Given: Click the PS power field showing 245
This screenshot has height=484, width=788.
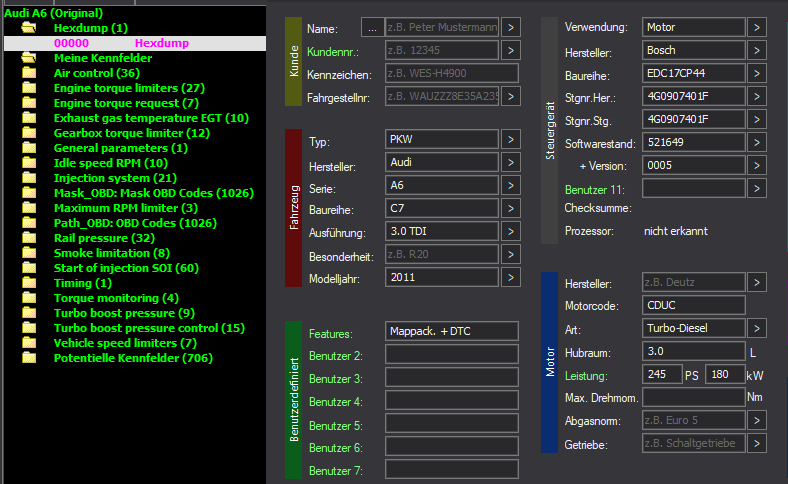Looking at the screenshot, I should point(662,374).
